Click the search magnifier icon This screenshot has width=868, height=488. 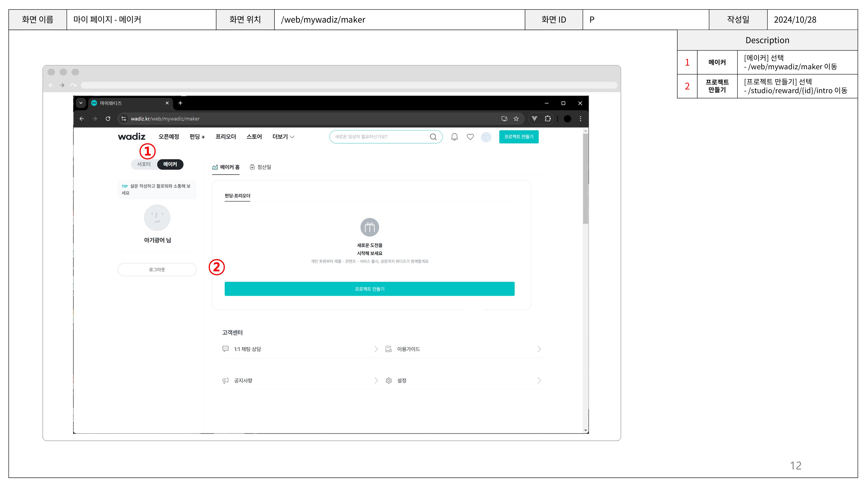click(x=433, y=137)
